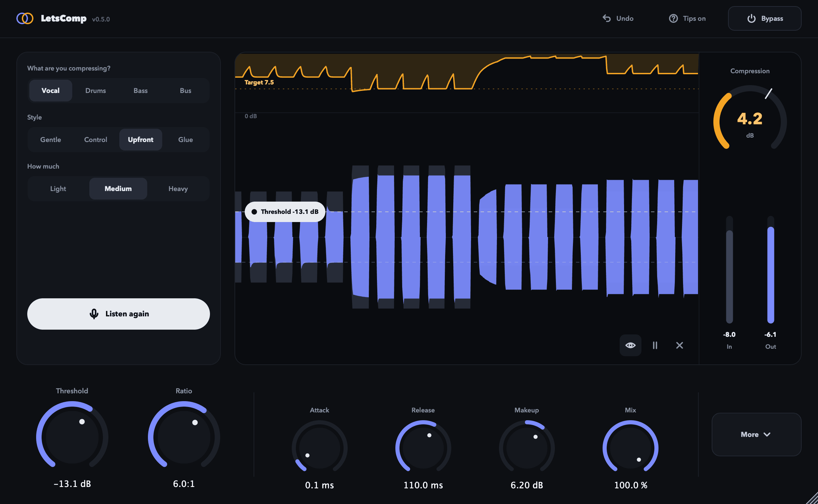Select the Bus source type
This screenshot has width=818, height=504.
coord(185,91)
